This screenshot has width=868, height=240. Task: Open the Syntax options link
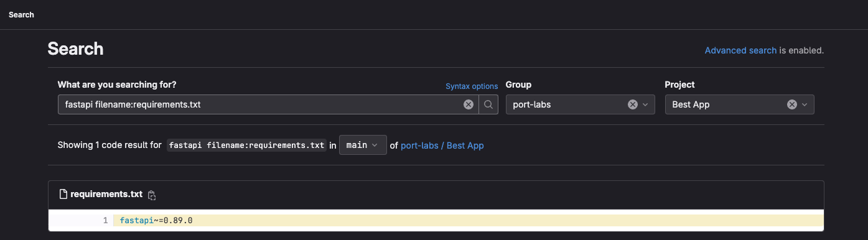tap(472, 86)
